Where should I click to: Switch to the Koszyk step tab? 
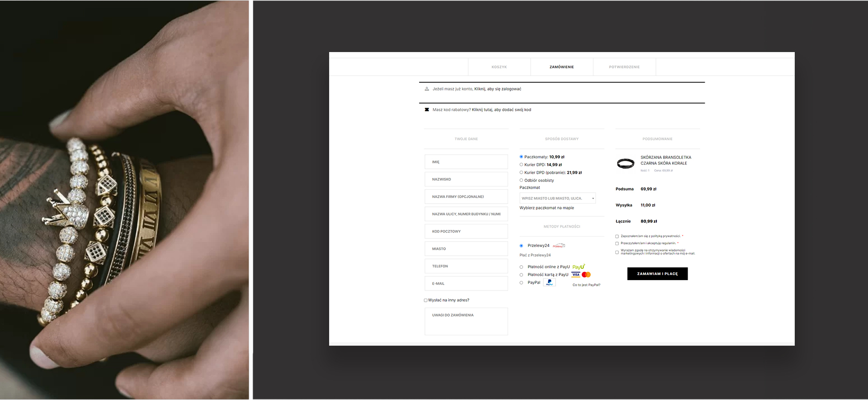499,67
